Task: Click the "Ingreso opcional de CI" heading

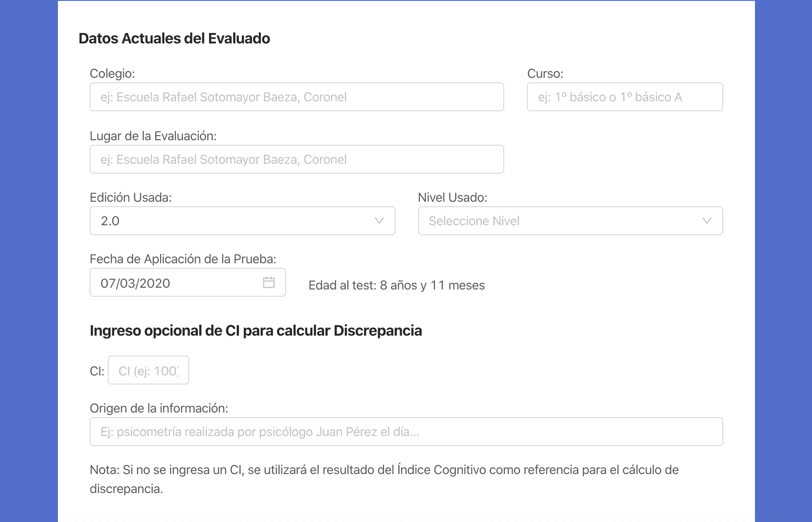Action: click(256, 331)
